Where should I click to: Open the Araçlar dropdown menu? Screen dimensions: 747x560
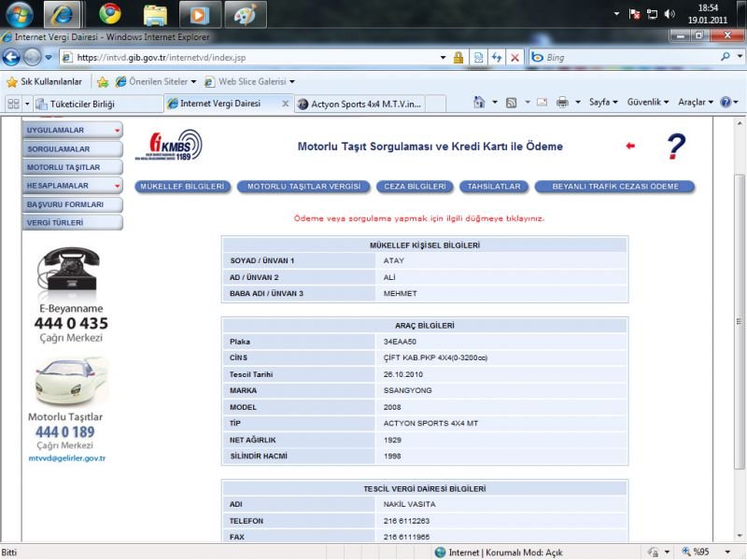[x=696, y=102]
